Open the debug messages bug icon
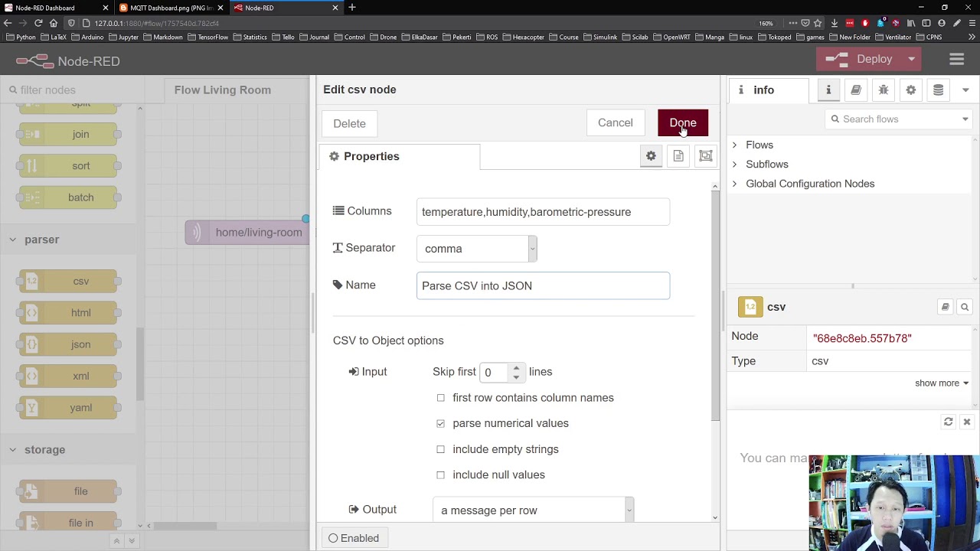The width and height of the screenshot is (980, 551). click(x=884, y=90)
